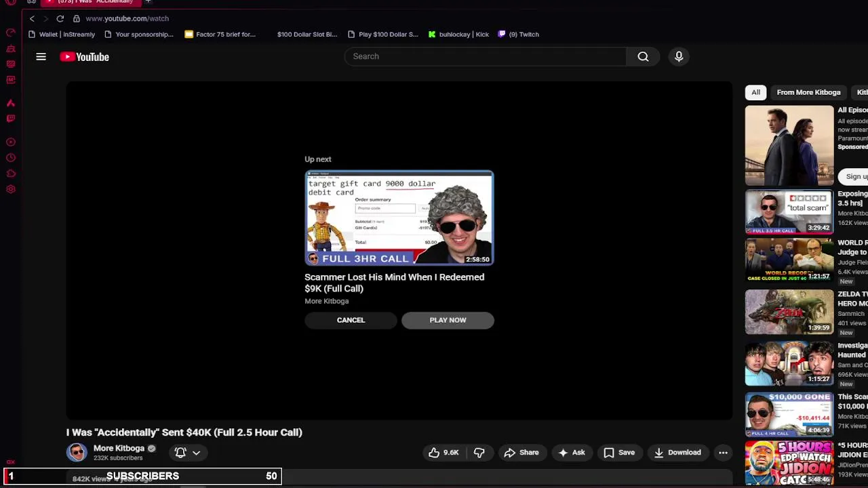Click the video title 'I Was Accidentally Sent $40K'
Viewport: 868px width, 488px height.
point(184,432)
